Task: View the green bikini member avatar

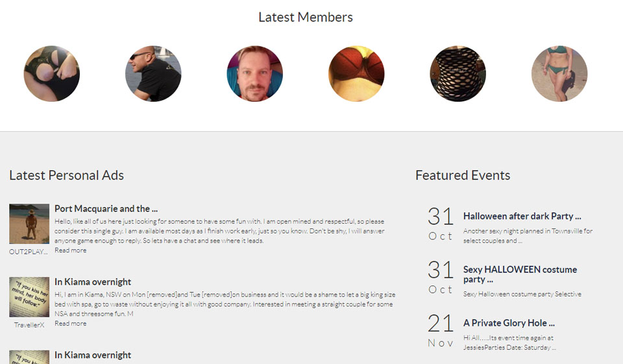Action: pos(559,74)
